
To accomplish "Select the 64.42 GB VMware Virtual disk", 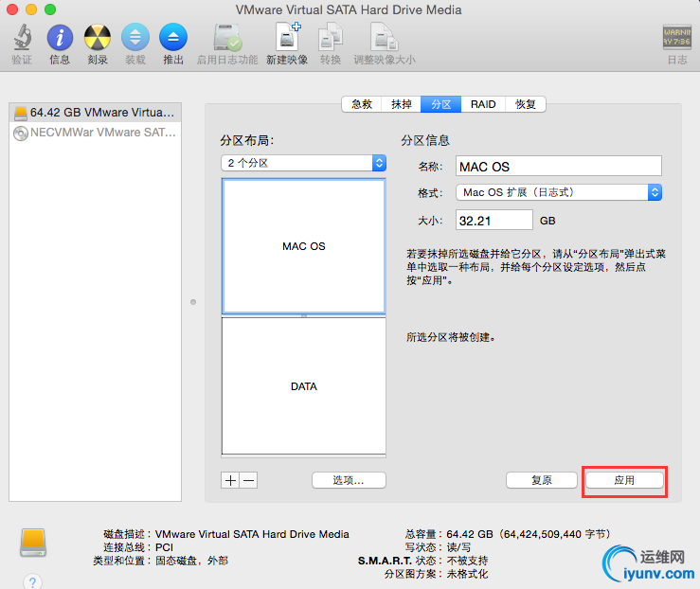I will pyautogui.click(x=95, y=113).
